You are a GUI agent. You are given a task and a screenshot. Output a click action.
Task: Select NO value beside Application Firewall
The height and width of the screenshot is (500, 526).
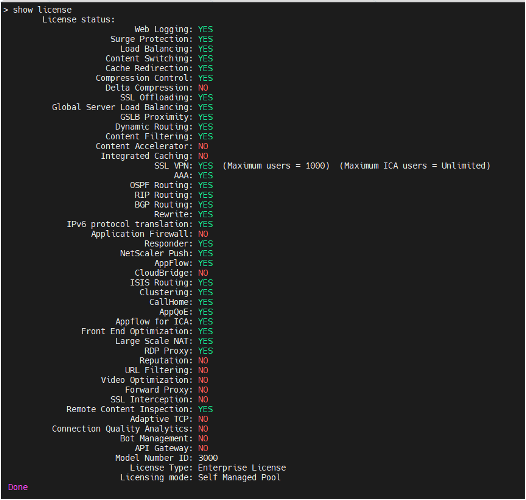pyautogui.click(x=203, y=234)
